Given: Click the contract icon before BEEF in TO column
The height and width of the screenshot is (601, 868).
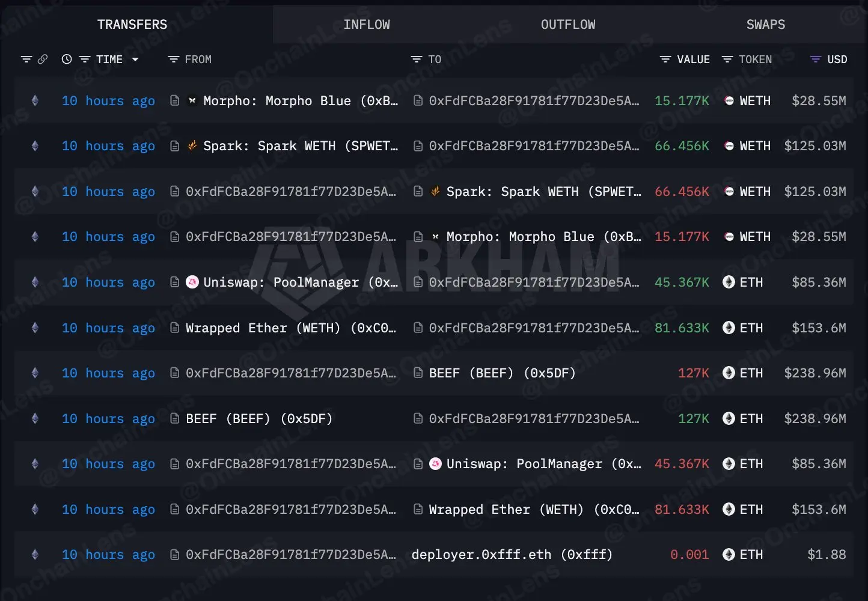Looking at the screenshot, I should (x=418, y=373).
